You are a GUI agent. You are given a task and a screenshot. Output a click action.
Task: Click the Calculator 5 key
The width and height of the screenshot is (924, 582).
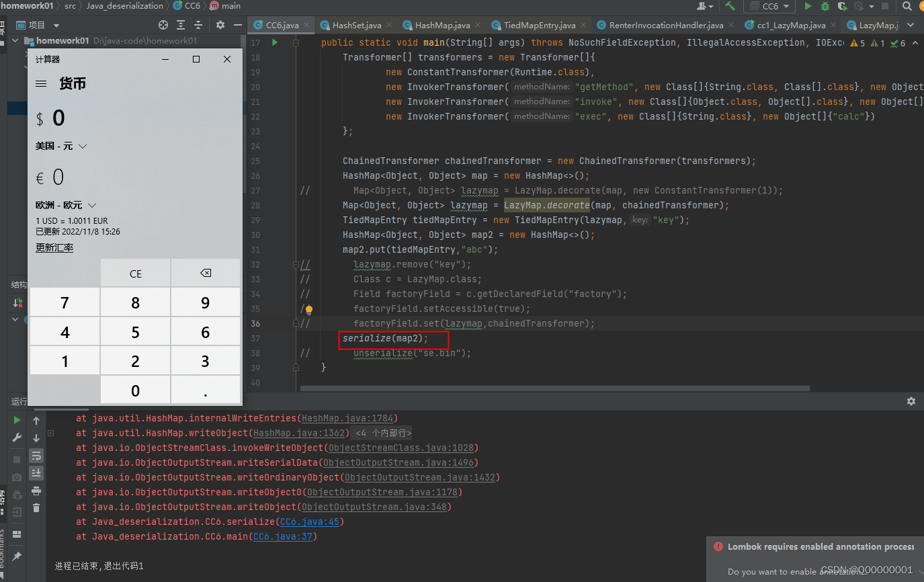click(136, 332)
